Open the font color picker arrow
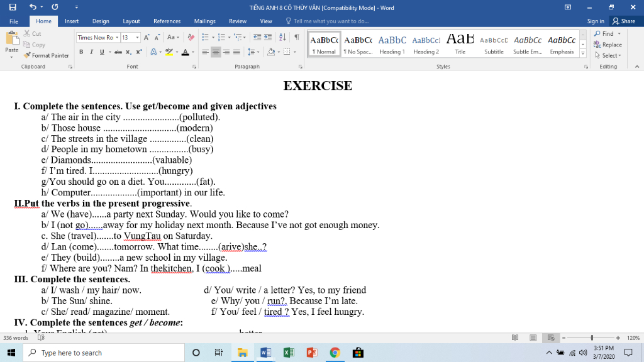The width and height of the screenshot is (644, 362). click(193, 52)
